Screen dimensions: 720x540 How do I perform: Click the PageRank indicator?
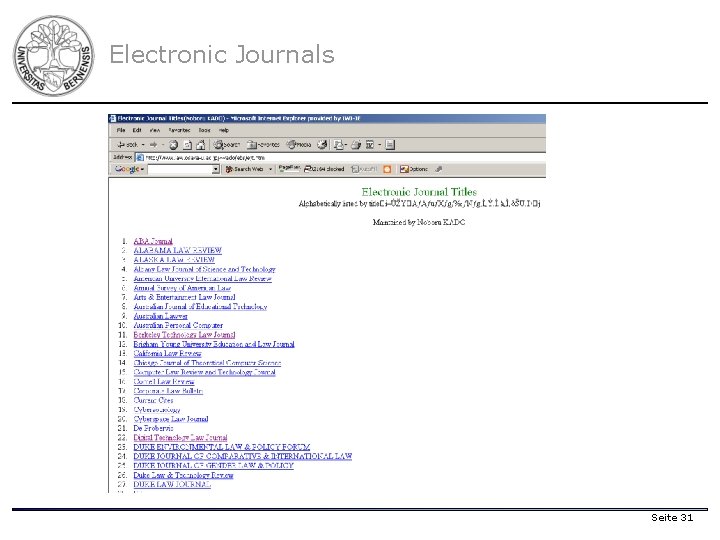point(288,169)
